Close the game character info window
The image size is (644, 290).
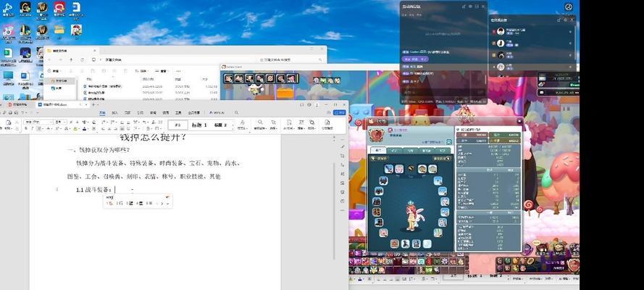pyautogui.click(x=519, y=121)
